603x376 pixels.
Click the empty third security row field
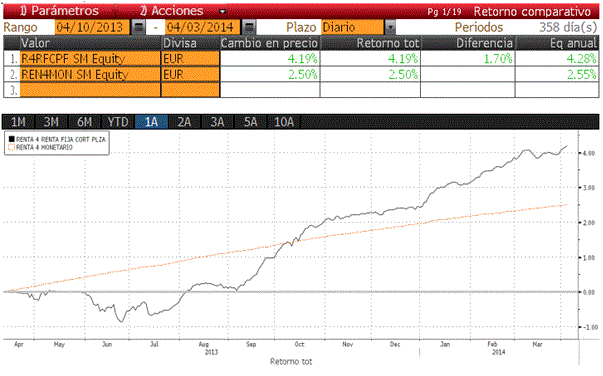[x=90, y=90]
